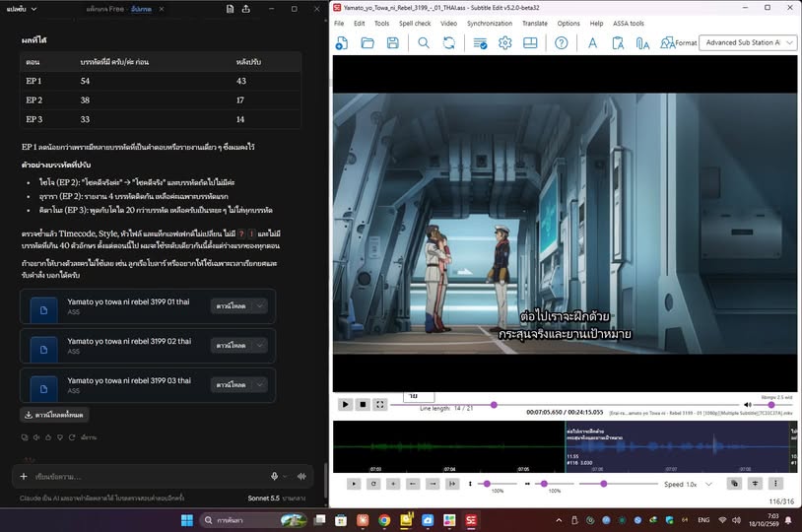Click the ASSA styles 'A' toolbar icon

(592, 43)
